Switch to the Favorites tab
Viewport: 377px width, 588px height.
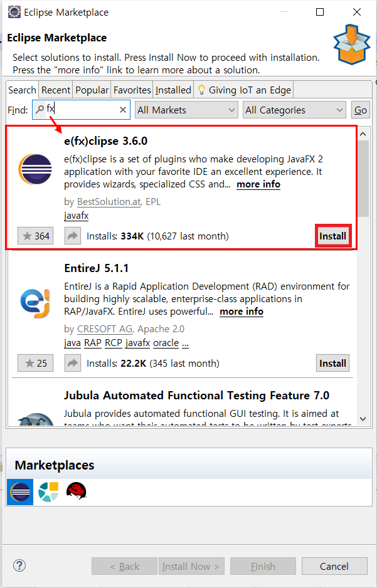point(132,90)
